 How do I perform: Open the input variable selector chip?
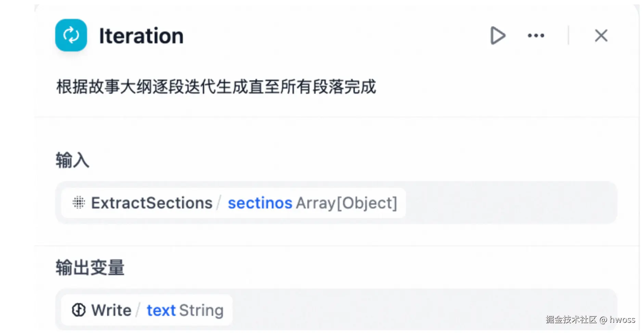(x=233, y=203)
